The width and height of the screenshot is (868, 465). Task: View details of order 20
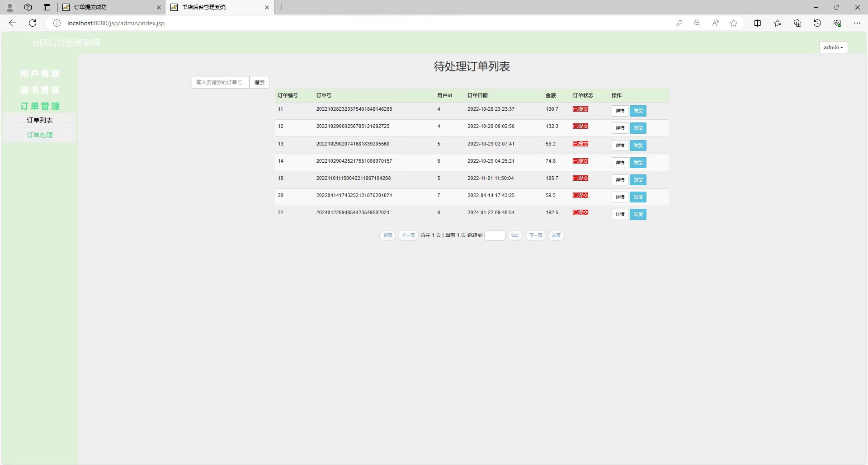pos(620,197)
